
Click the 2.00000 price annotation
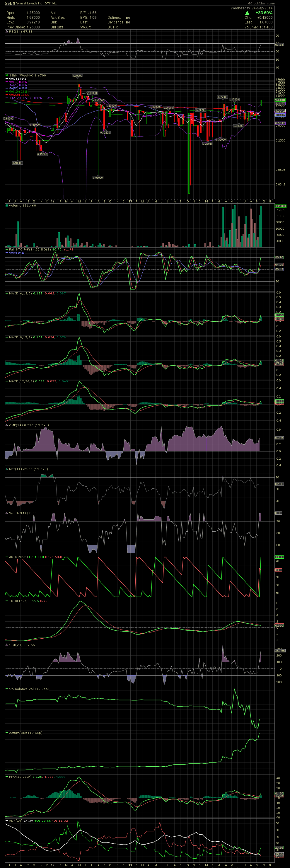coord(92,93)
